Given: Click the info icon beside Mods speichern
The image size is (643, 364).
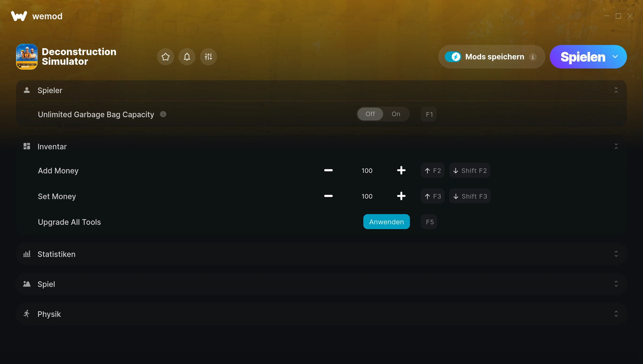Looking at the screenshot, I should 533,57.
